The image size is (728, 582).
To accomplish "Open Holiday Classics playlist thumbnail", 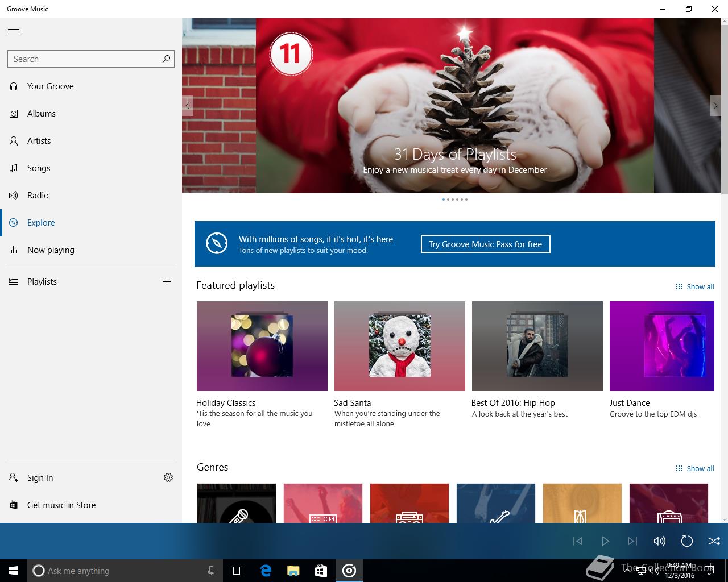I will click(x=262, y=346).
